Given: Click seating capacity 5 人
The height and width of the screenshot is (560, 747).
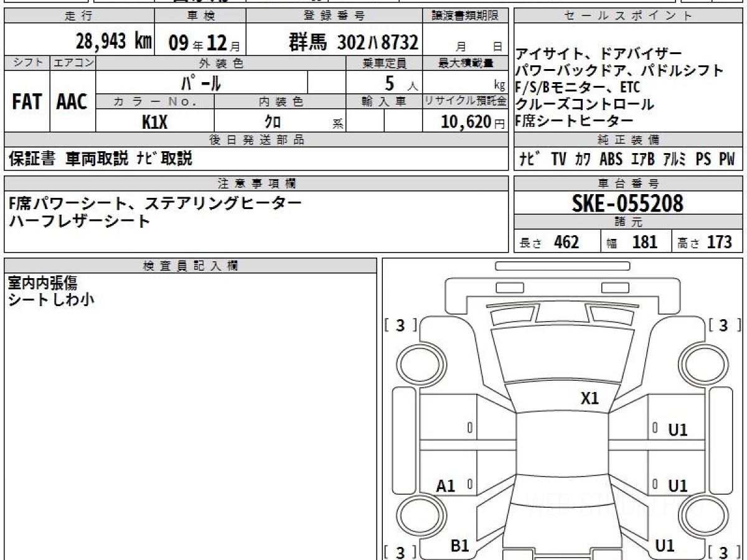Looking at the screenshot, I should pos(402,83).
